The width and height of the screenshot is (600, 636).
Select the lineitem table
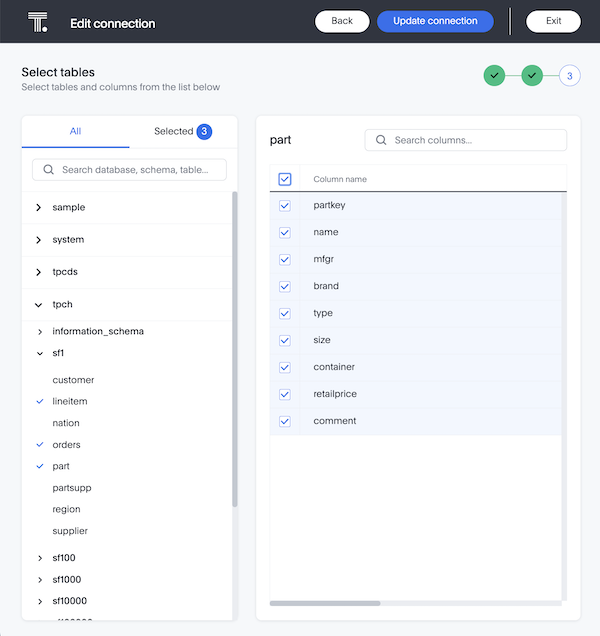70,402
